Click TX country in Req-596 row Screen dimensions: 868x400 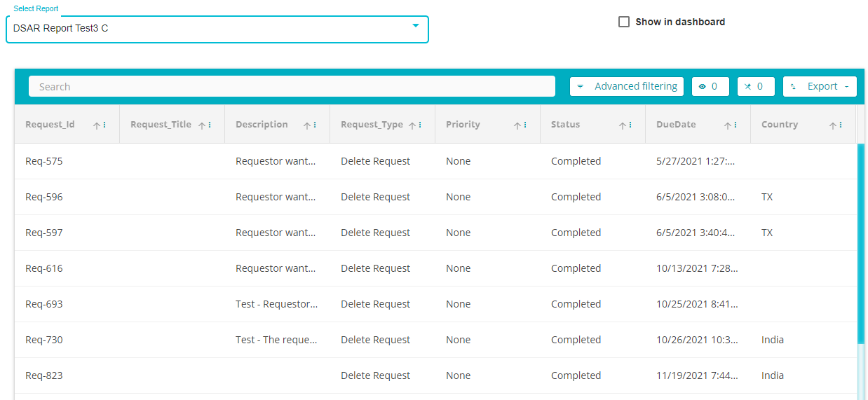point(767,197)
